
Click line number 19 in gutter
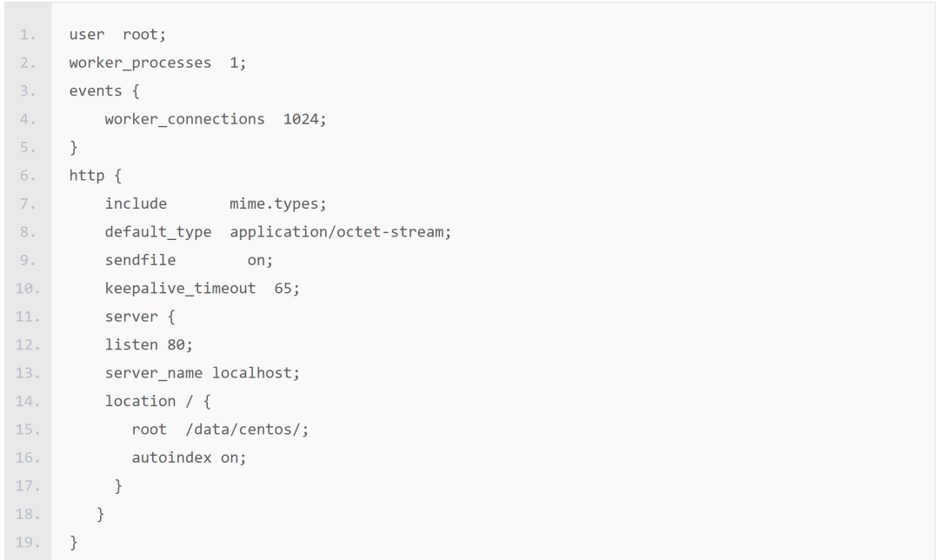tap(28, 542)
